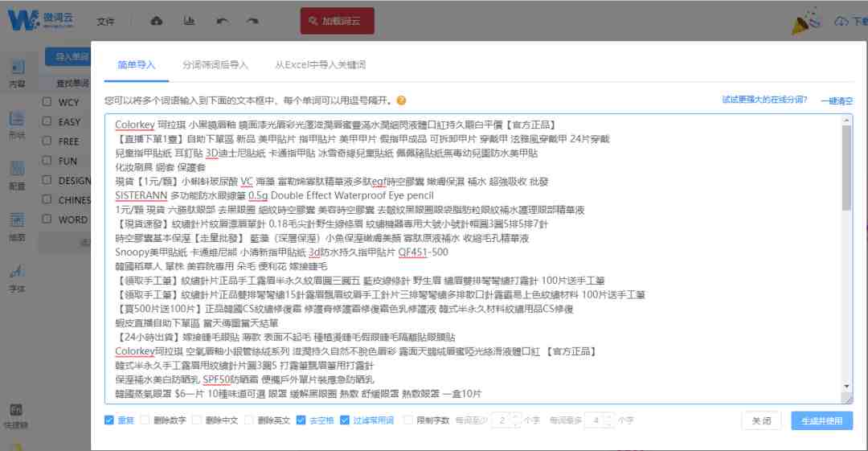868x451 pixels.
Task: Open the 试试更强大的在线分词 link
Action: point(764,100)
